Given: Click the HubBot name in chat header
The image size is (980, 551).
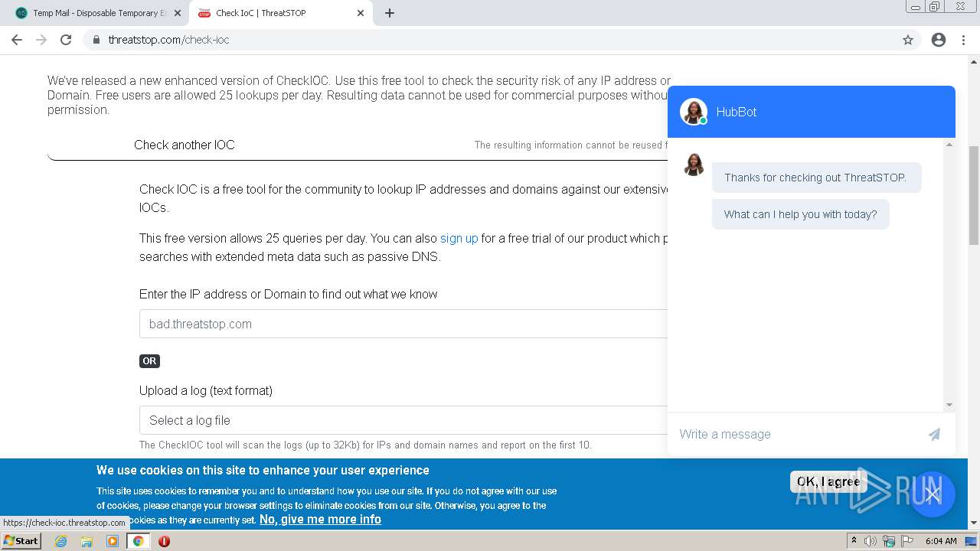Looking at the screenshot, I should pyautogui.click(x=737, y=112).
